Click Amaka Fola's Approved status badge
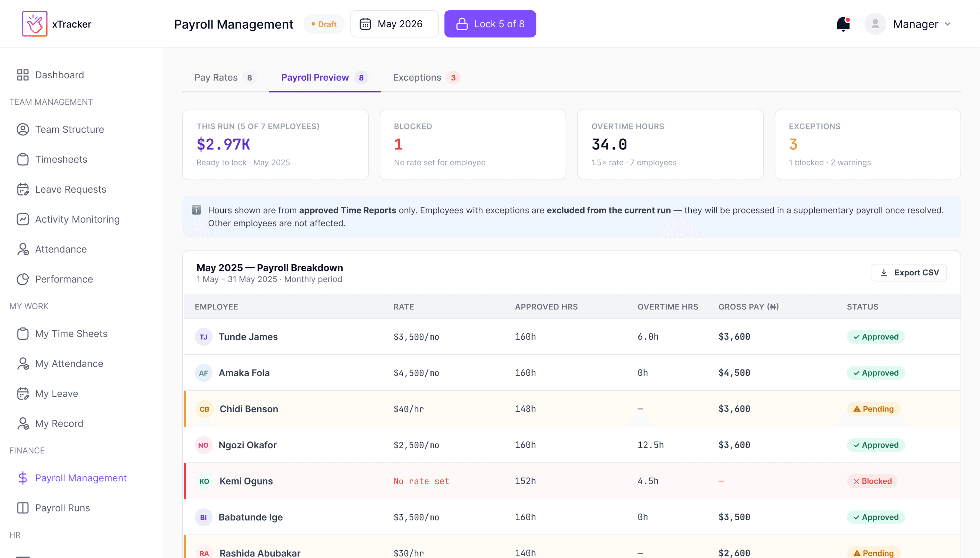 pyautogui.click(x=876, y=373)
